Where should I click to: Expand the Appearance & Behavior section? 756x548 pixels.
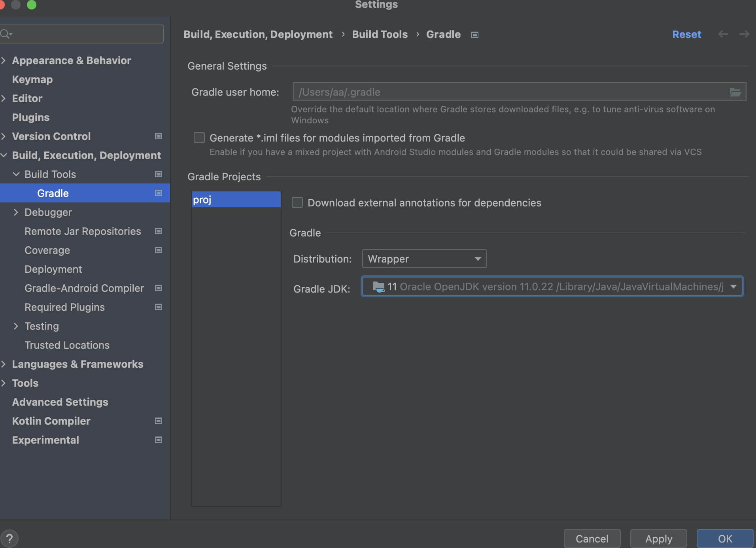[4, 60]
